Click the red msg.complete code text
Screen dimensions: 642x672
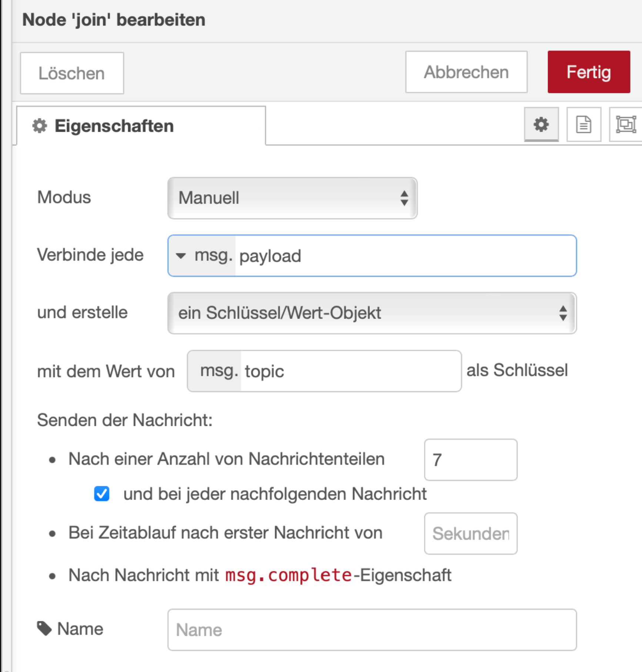[288, 575]
